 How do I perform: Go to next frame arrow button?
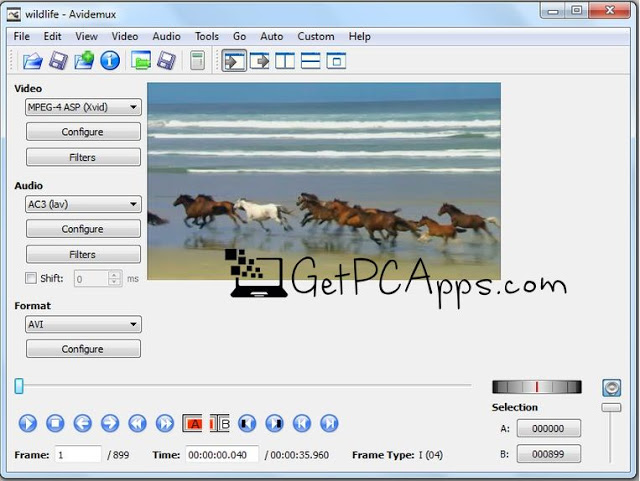pos(110,423)
